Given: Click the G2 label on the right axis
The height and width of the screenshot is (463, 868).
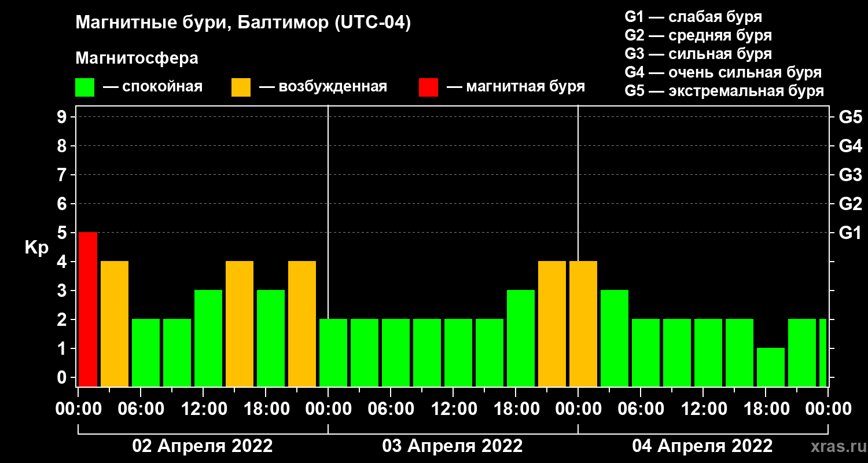Looking at the screenshot, I should [x=850, y=204].
